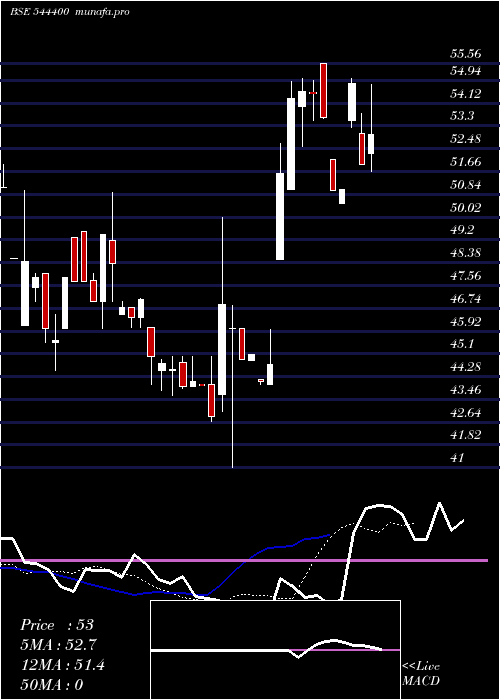Click the tall red candle at the peak
This screenshot has width=500, height=700.
(x=323, y=91)
